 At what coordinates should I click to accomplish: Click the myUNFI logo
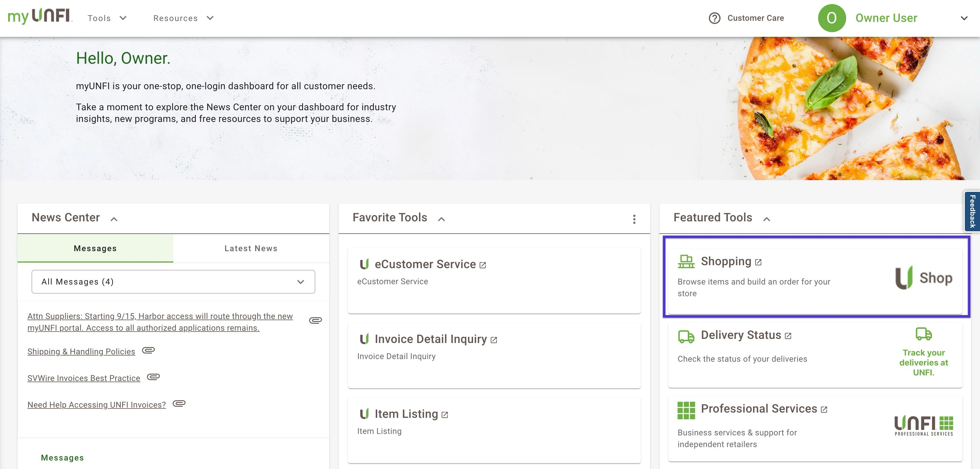tap(39, 17)
